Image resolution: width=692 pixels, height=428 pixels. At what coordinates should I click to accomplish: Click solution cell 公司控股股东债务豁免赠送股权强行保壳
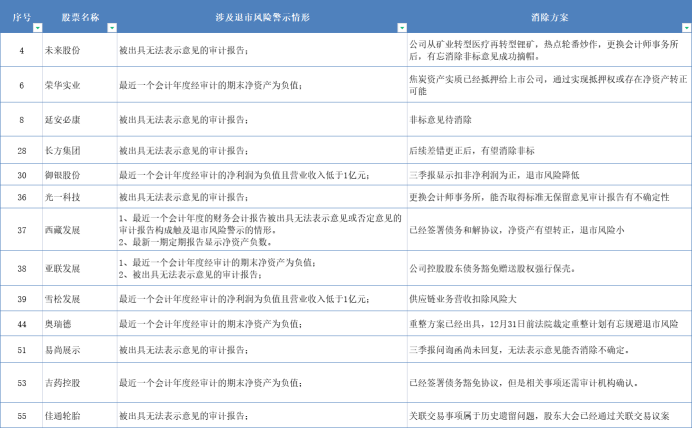(549, 268)
